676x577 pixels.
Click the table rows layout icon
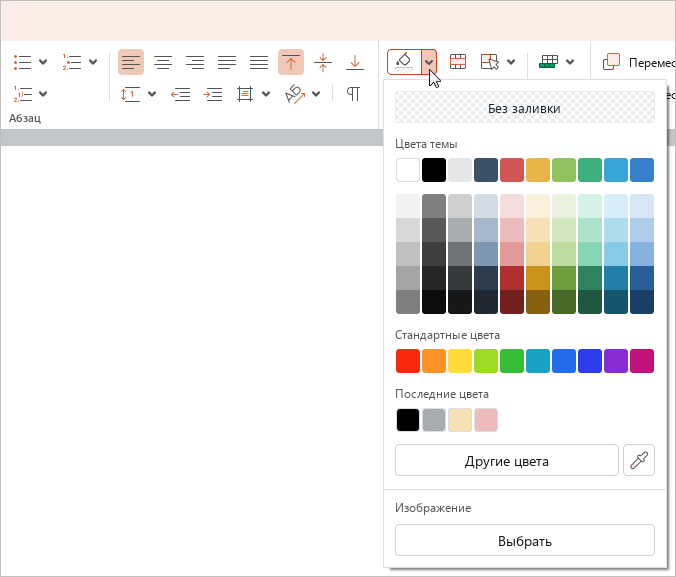458,62
